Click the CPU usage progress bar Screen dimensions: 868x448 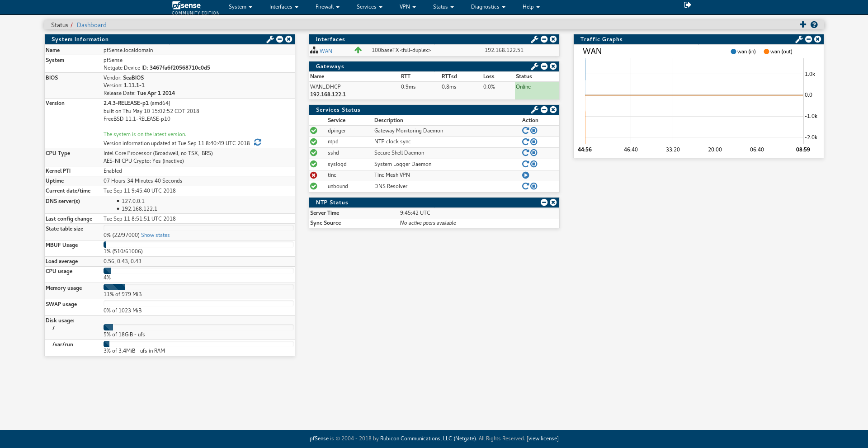[199, 271]
